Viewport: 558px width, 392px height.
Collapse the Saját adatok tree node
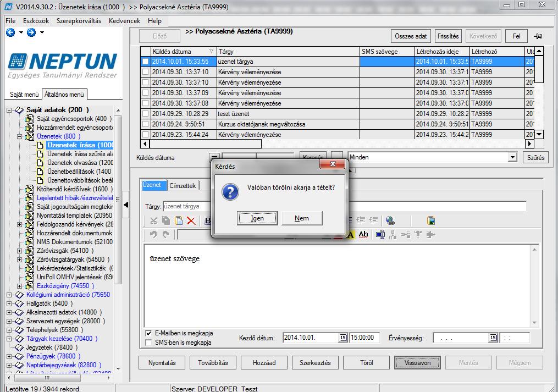click(x=9, y=110)
